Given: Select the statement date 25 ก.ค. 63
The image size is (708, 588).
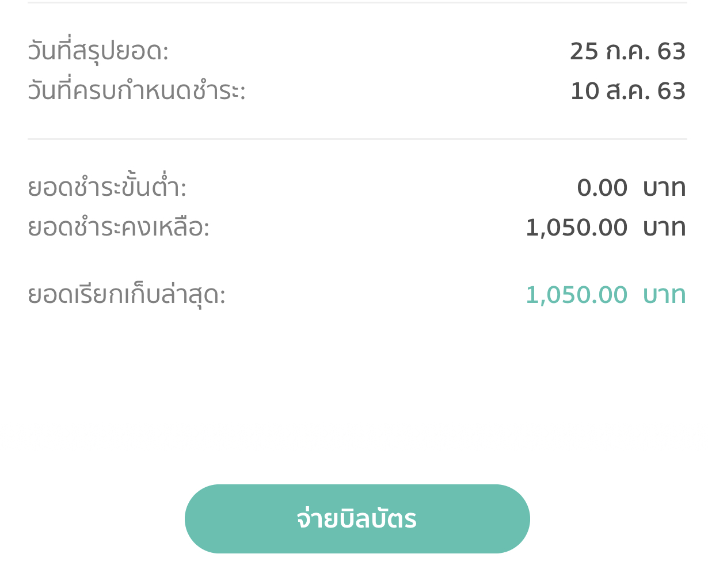Looking at the screenshot, I should click(627, 51).
